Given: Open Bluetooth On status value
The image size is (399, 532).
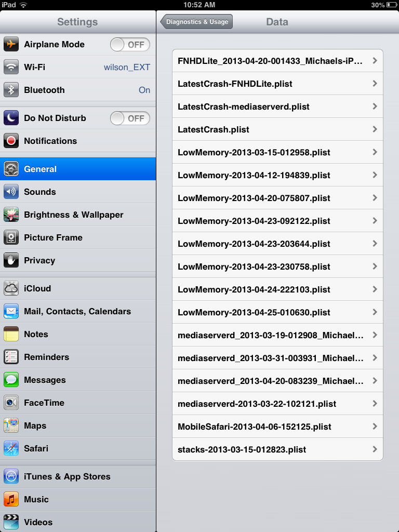Looking at the screenshot, I should coord(144,90).
